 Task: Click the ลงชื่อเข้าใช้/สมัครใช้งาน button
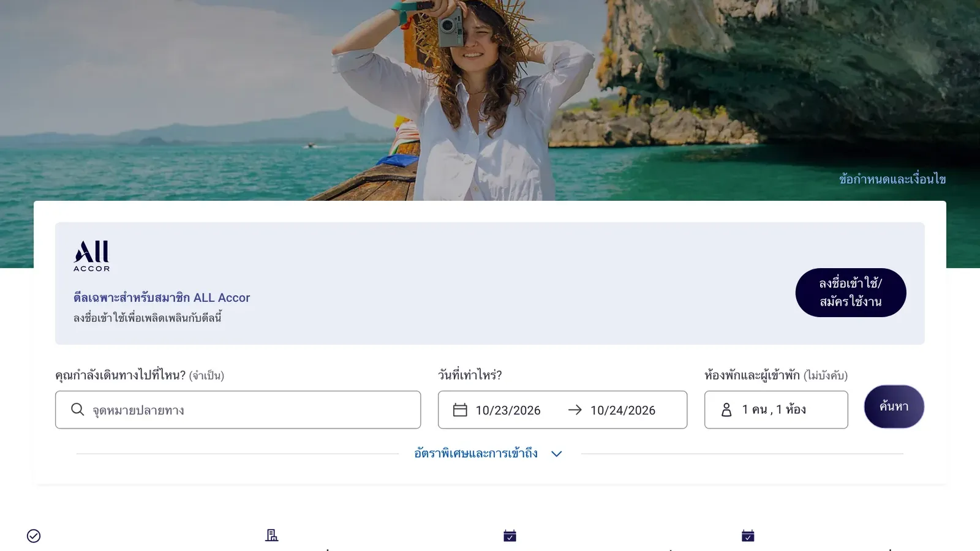[x=851, y=293]
